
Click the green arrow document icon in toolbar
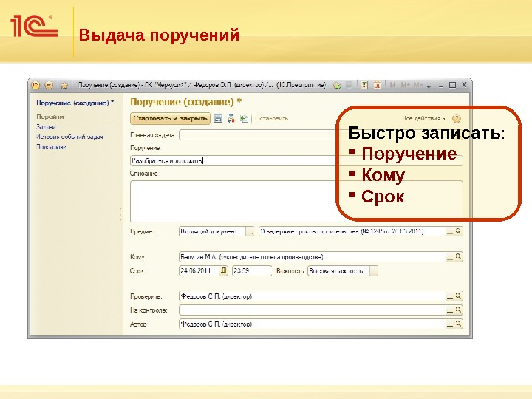pos(244,118)
